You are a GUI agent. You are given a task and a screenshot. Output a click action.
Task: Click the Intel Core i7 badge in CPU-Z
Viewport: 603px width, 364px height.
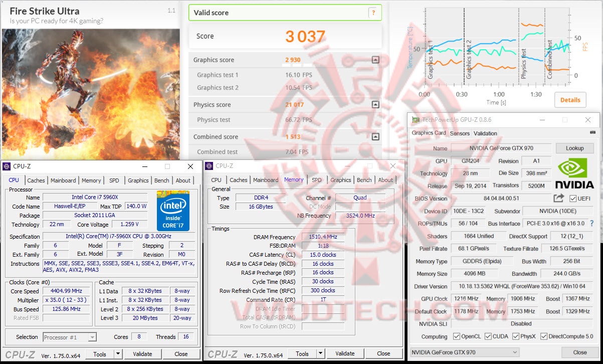pyautogui.click(x=173, y=210)
